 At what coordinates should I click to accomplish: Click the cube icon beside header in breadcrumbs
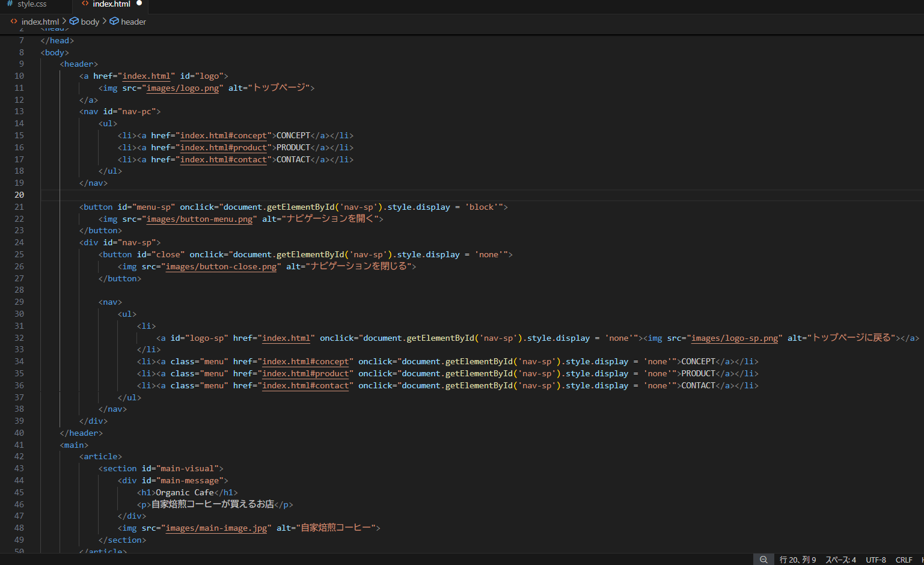[x=114, y=21]
